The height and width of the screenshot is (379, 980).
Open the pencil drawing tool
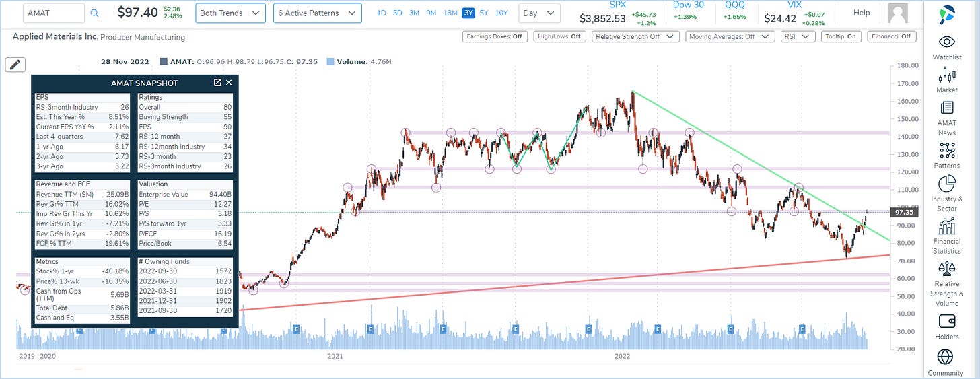tap(15, 64)
